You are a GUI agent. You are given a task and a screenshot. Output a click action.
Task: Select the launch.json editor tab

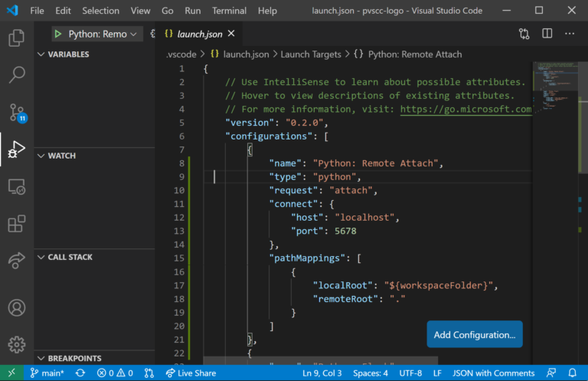(199, 34)
